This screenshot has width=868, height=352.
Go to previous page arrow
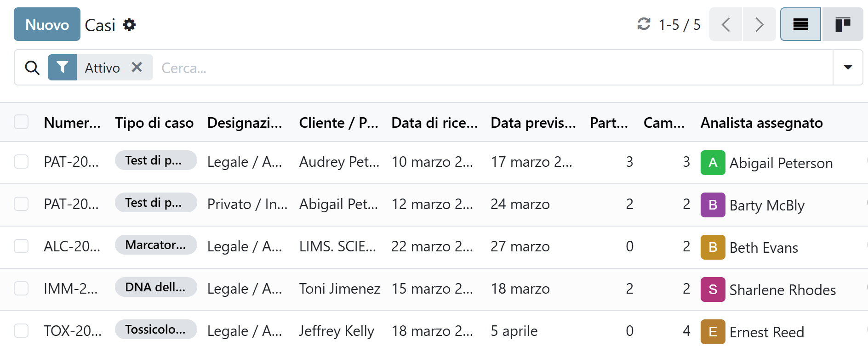click(726, 24)
